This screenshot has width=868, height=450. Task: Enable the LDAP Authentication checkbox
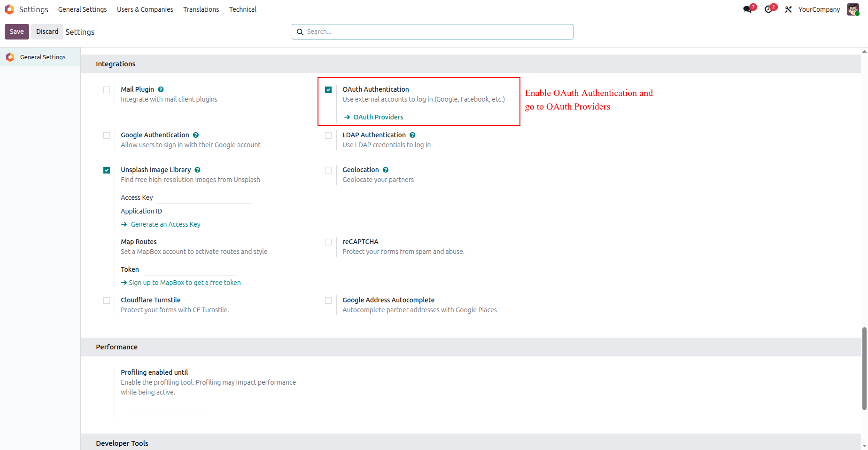[x=328, y=135]
